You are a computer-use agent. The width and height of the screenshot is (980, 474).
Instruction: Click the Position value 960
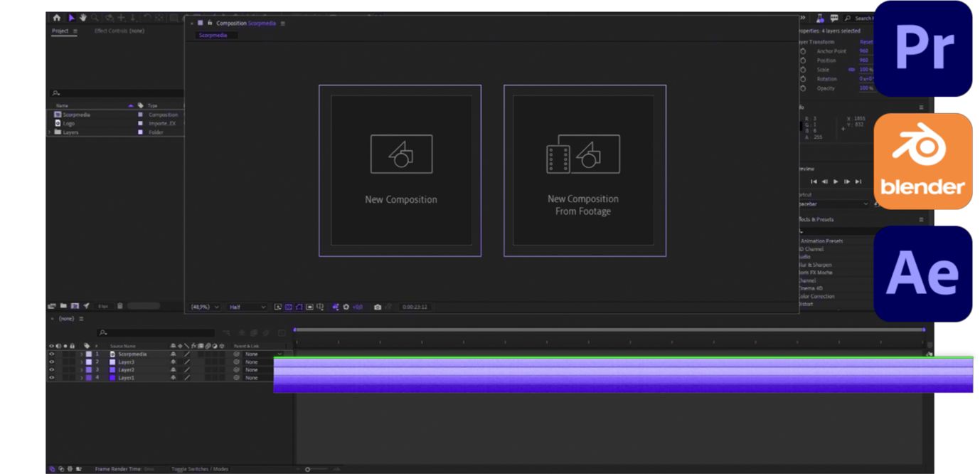pyautogui.click(x=864, y=60)
